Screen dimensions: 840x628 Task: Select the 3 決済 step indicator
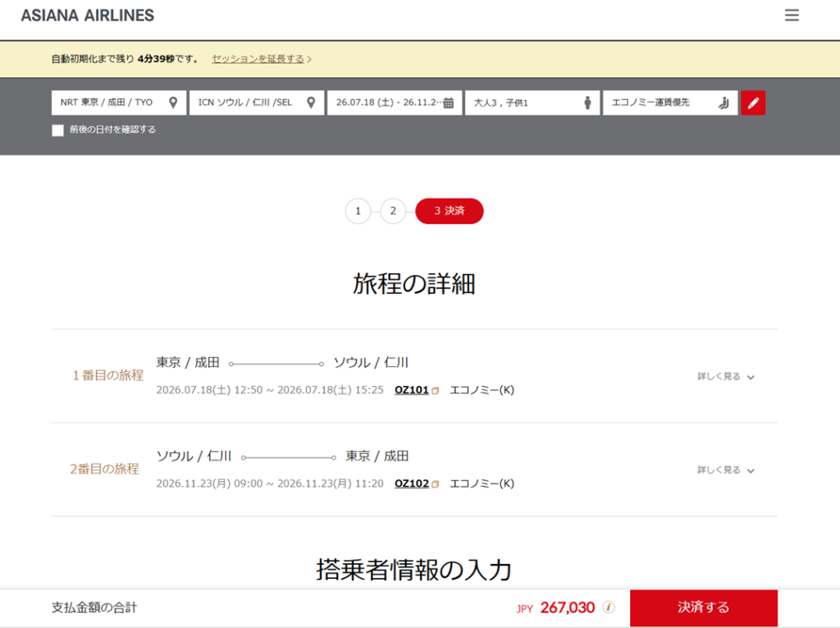coord(450,211)
